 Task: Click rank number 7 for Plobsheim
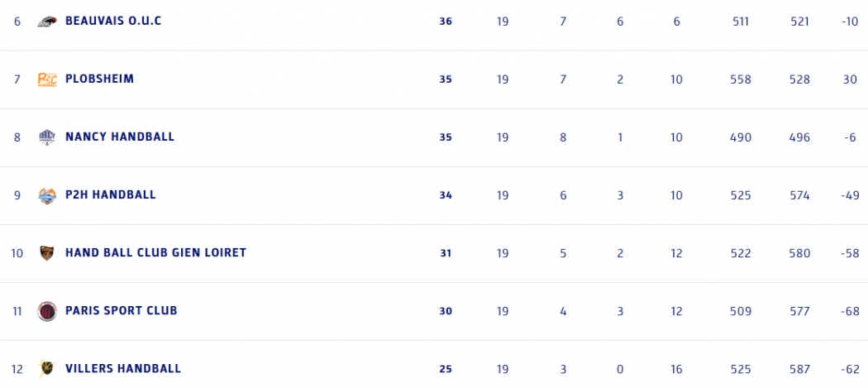(x=17, y=79)
